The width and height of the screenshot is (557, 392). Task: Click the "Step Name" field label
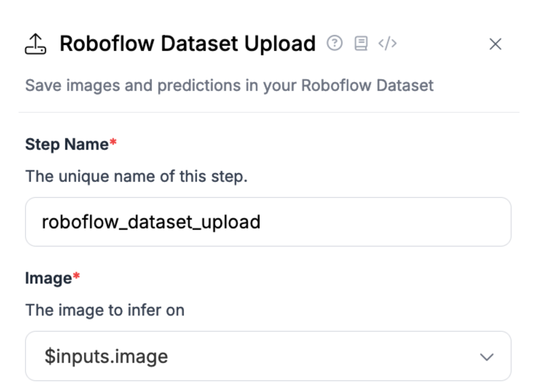coord(67,144)
